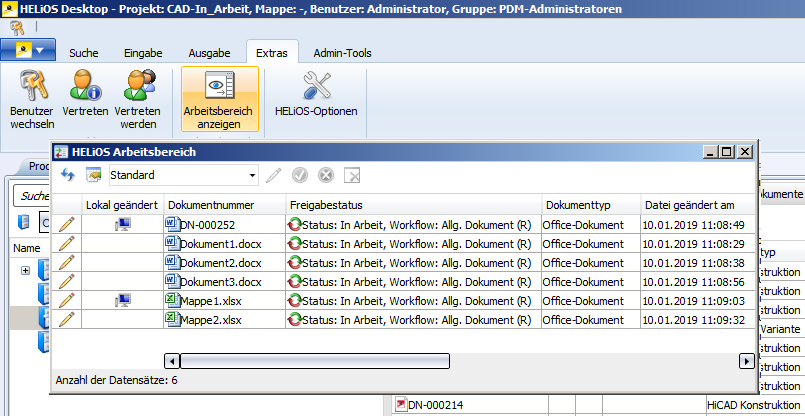Click pencil icon in Dokument3.docx row

(x=67, y=281)
